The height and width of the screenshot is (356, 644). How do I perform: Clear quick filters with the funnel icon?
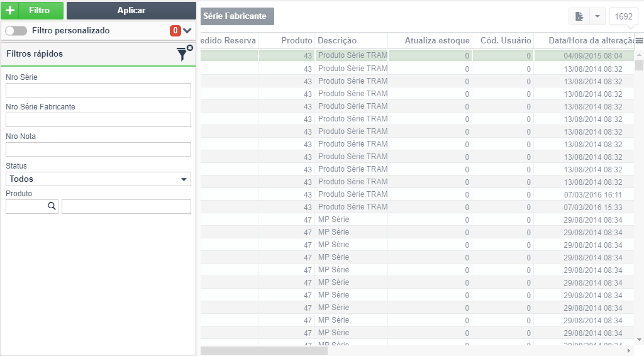click(x=184, y=53)
